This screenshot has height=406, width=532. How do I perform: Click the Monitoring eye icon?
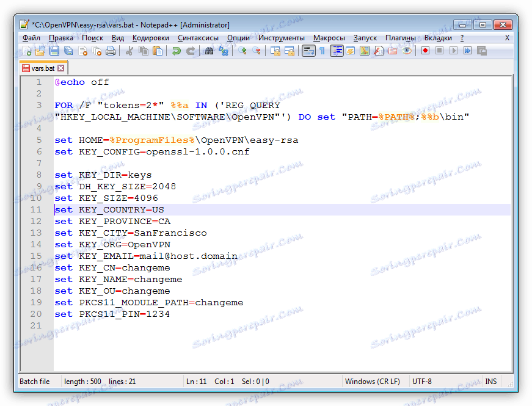tap(407, 51)
